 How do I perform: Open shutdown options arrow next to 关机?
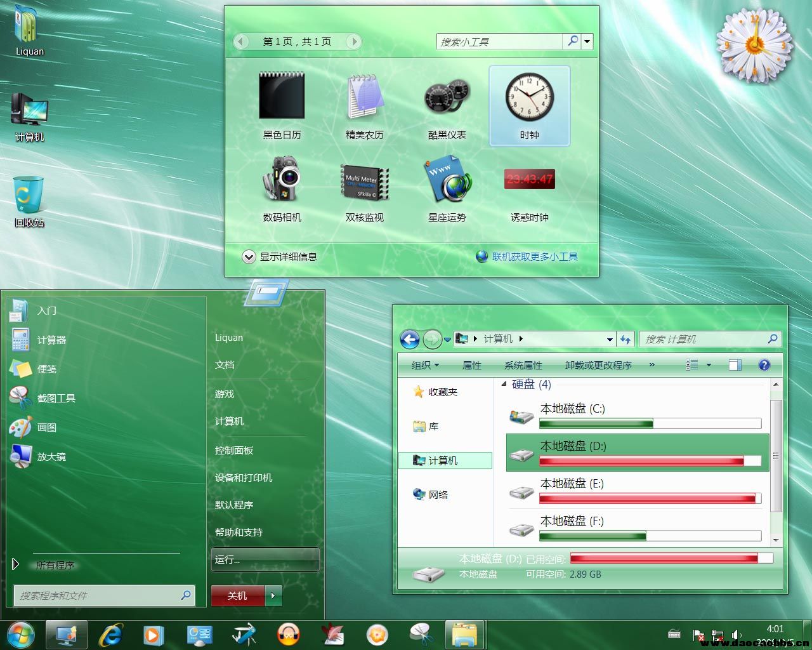pos(273,595)
